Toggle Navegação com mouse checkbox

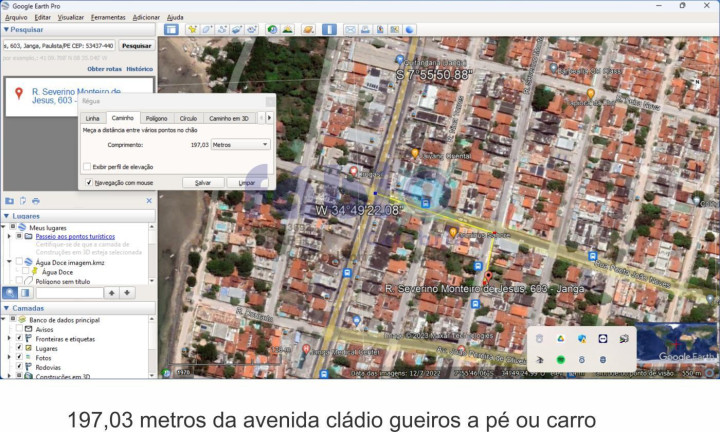click(x=89, y=182)
